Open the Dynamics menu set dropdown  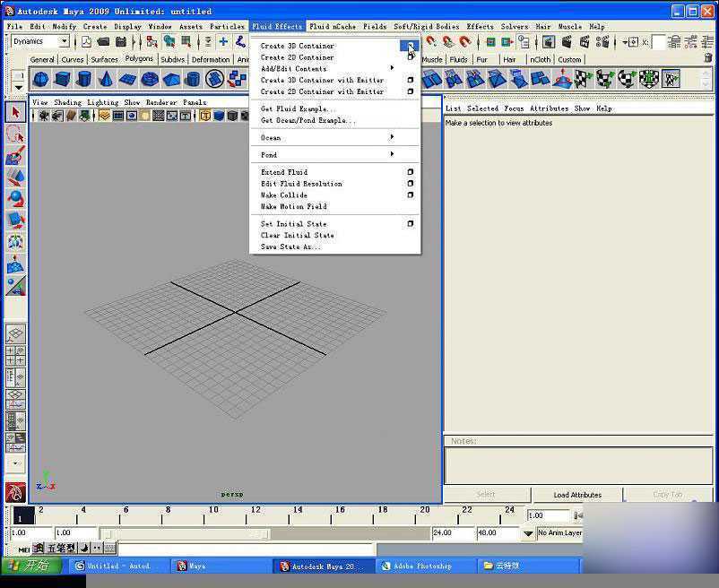(x=64, y=42)
